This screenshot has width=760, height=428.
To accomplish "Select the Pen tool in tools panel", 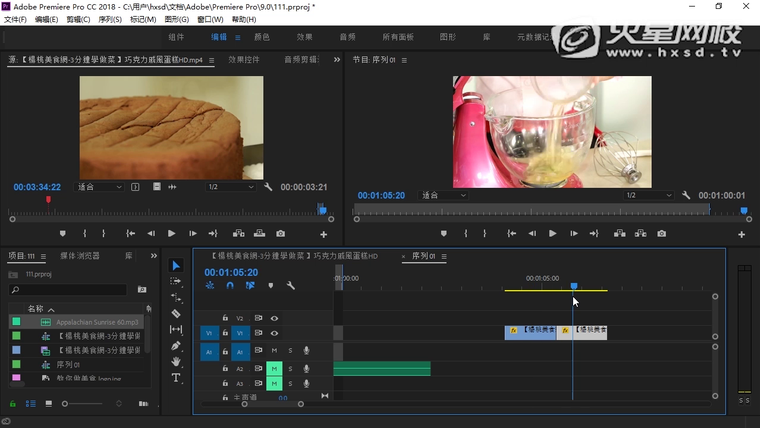I will (x=176, y=345).
